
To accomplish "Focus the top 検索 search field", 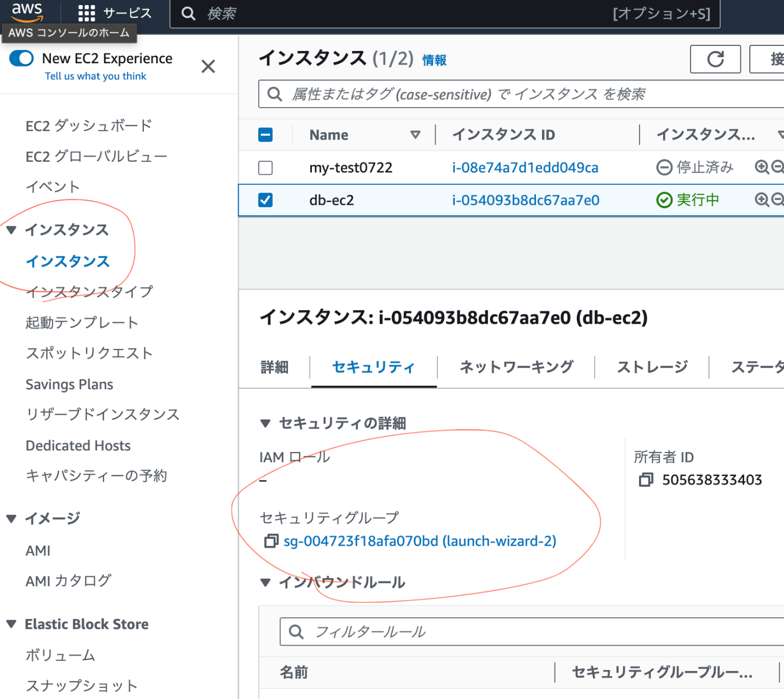I will (445, 13).
